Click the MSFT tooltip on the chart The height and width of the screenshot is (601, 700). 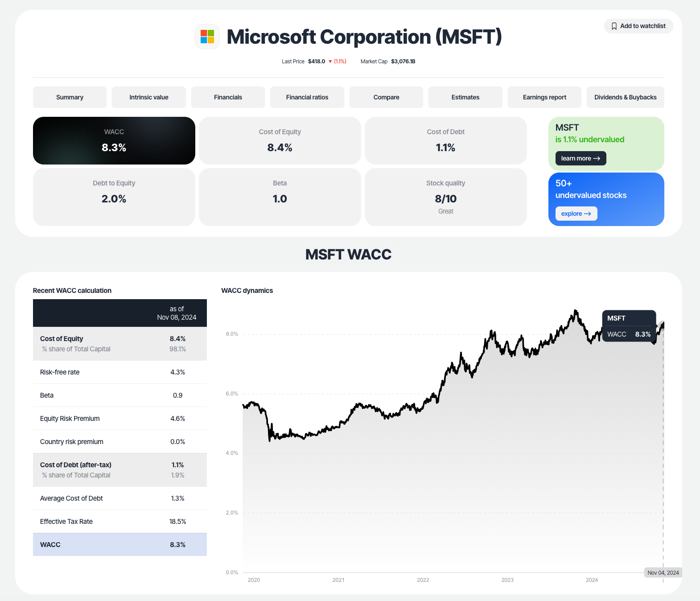(629, 325)
